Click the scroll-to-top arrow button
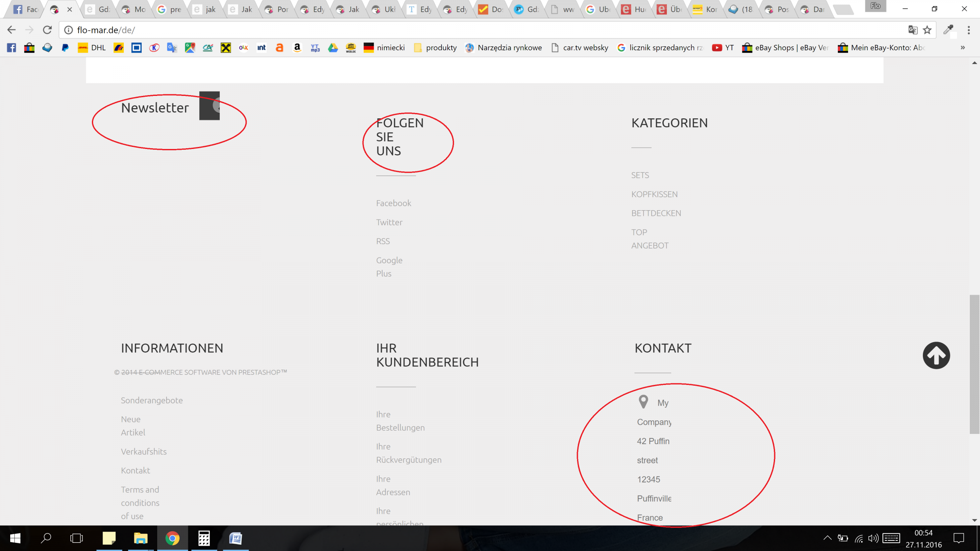Screen dimensions: 980x551 pyautogui.click(x=936, y=355)
